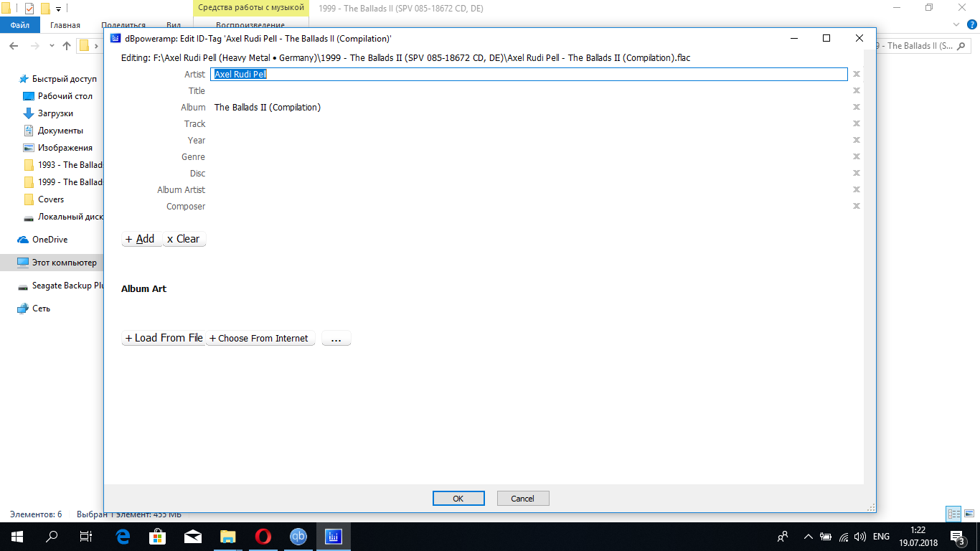This screenshot has width=980, height=551.
Task: Open OneDrive in navigation pane
Action: [42, 240]
